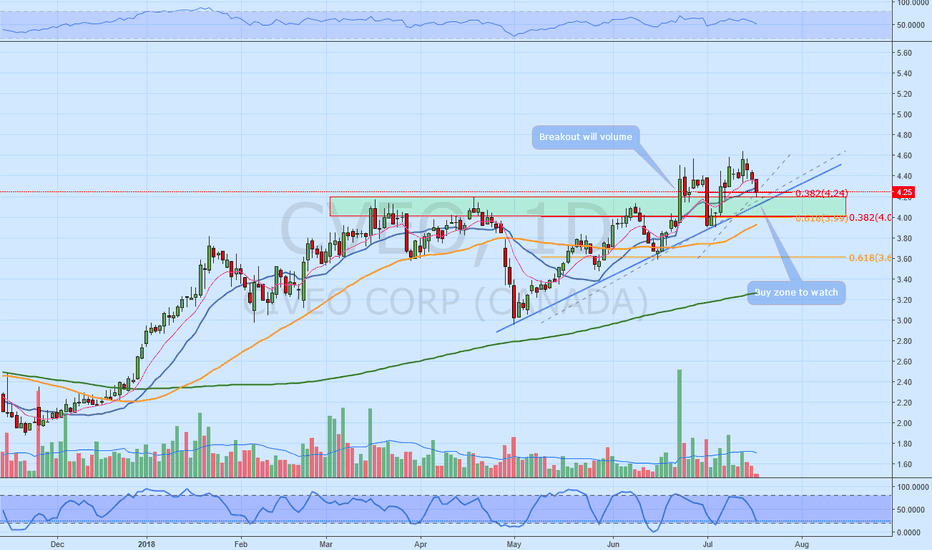The width and height of the screenshot is (932, 550).
Task: Click the 3.80 price axis label
Action: point(903,238)
